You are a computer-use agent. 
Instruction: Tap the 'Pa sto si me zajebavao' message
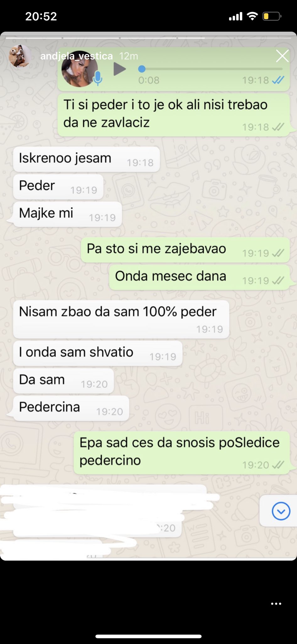(185, 250)
